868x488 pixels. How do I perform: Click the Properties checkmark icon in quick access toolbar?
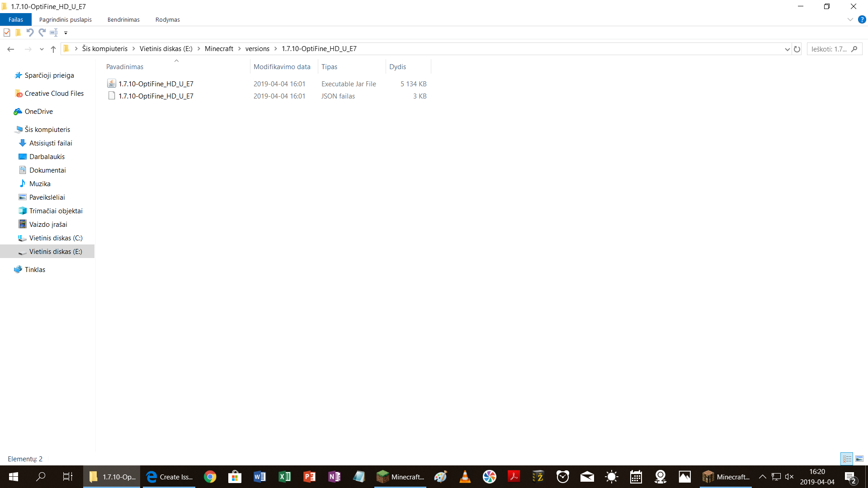point(7,33)
